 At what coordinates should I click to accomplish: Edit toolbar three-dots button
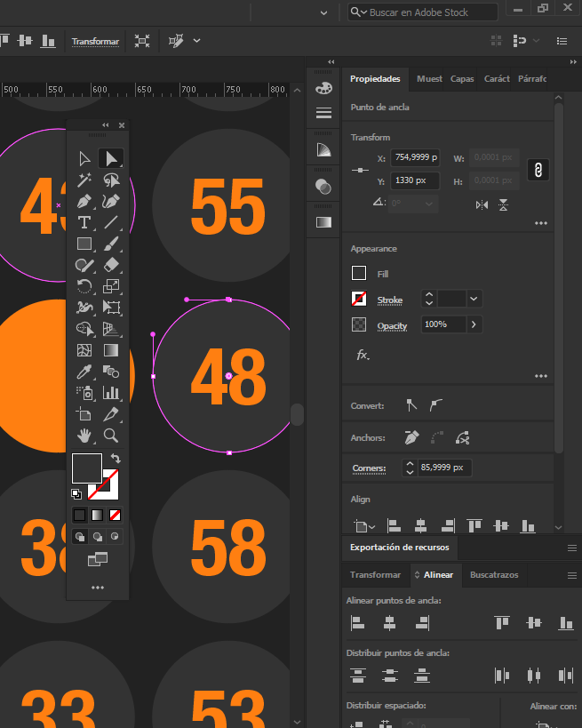coord(98,588)
